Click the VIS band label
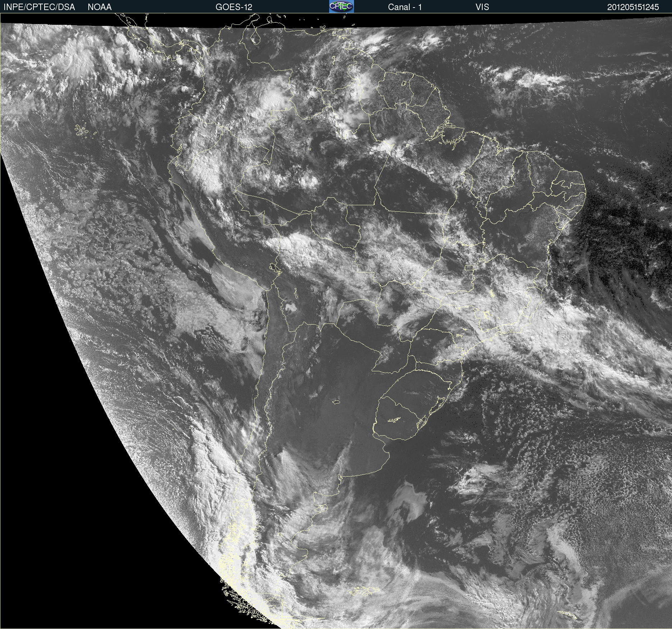The height and width of the screenshot is (629, 672). [482, 7]
